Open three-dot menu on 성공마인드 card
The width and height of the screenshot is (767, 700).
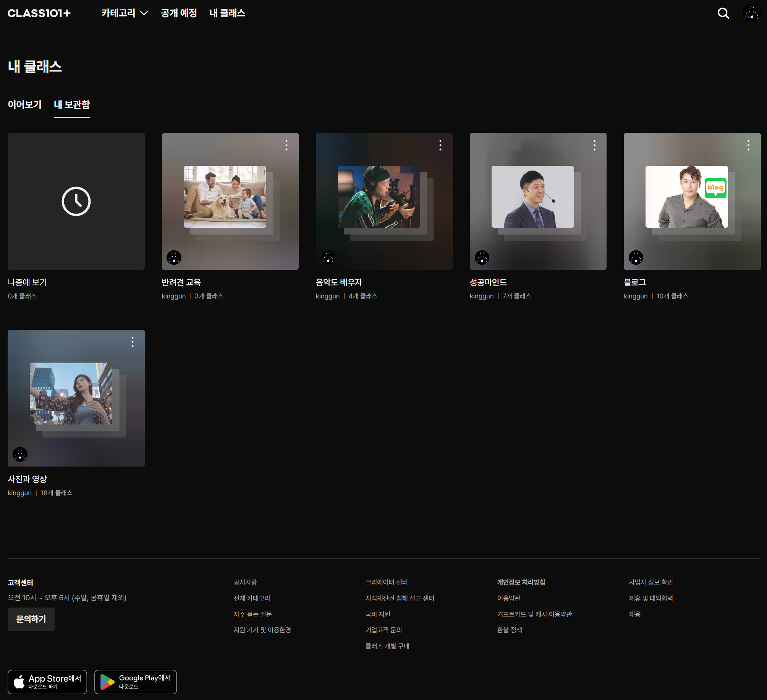point(594,145)
